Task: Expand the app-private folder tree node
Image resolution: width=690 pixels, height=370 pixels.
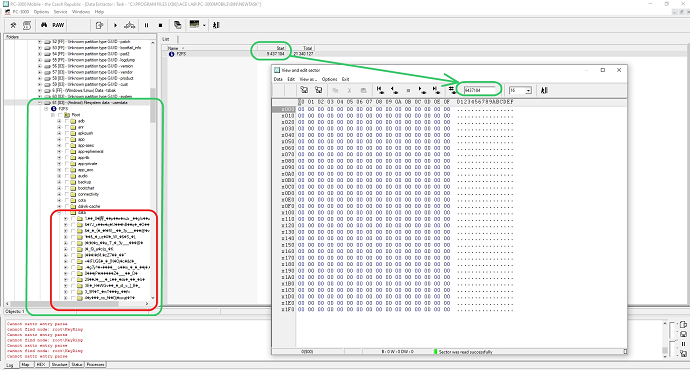Action: (x=59, y=164)
